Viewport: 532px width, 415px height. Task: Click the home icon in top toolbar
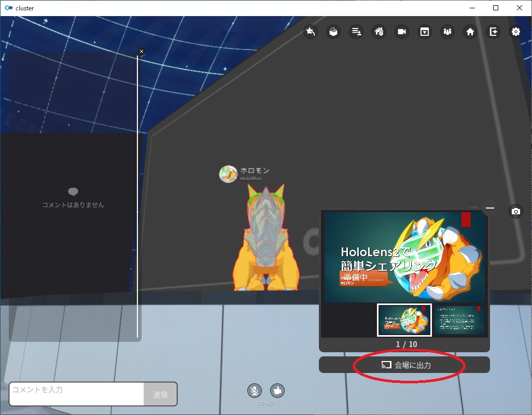coord(470,32)
